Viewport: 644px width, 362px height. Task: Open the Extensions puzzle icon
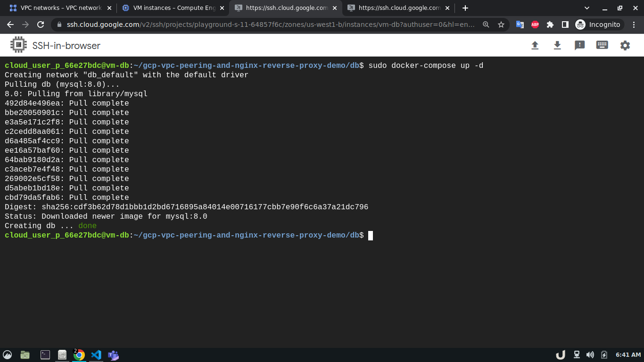tap(550, 25)
